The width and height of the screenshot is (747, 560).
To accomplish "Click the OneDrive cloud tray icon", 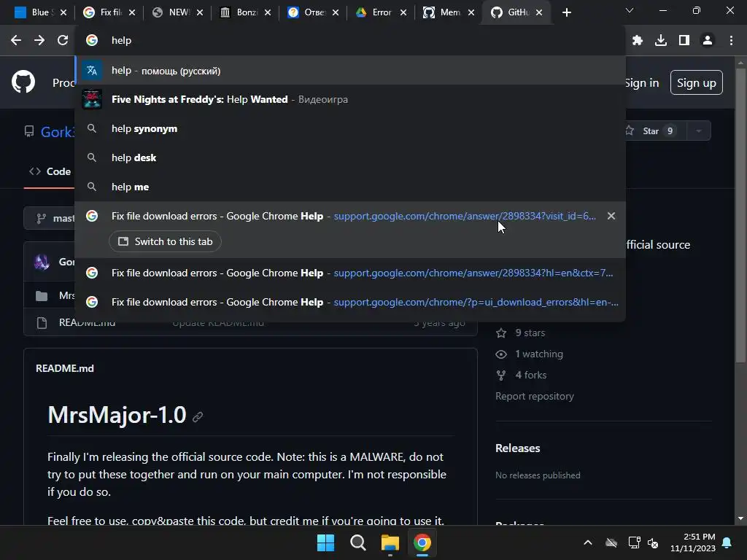I will pyautogui.click(x=611, y=542).
